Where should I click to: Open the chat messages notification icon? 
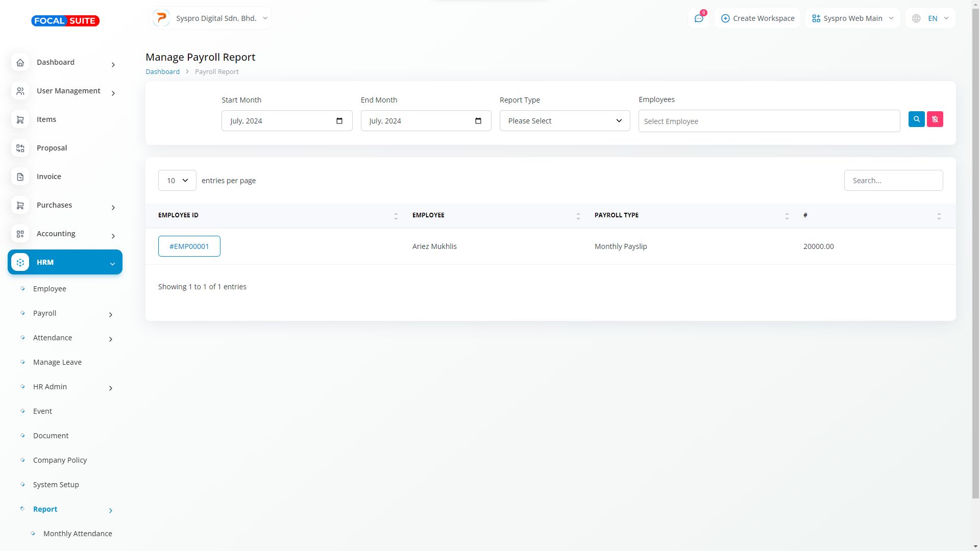(x=699, y=18)
